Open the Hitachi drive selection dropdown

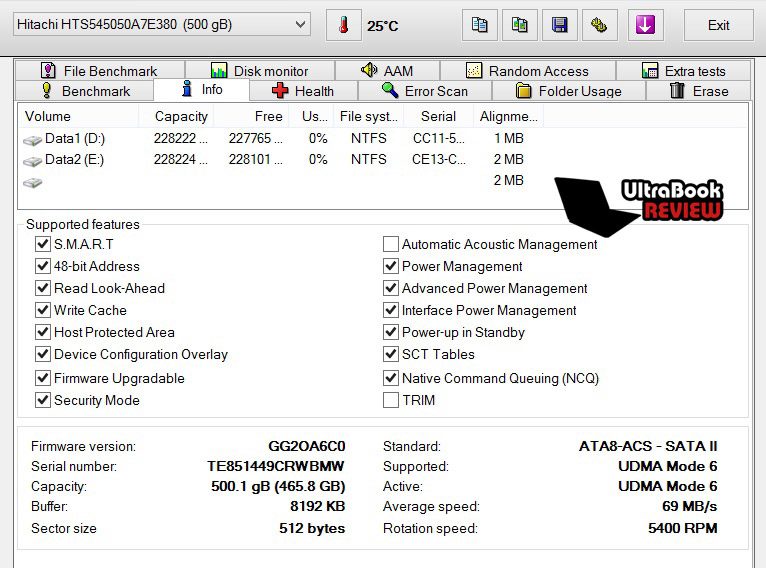(x=162, y=24)
